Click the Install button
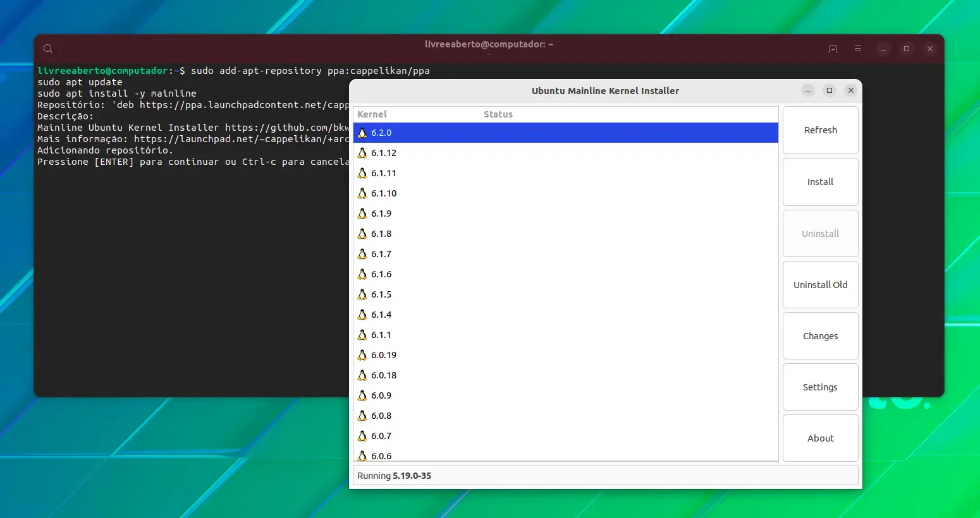The height and width of the screenshot is (518, 980). 821,182
